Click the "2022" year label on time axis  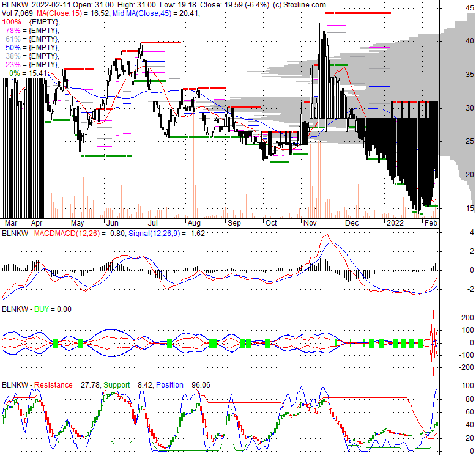tap(395, 223)
